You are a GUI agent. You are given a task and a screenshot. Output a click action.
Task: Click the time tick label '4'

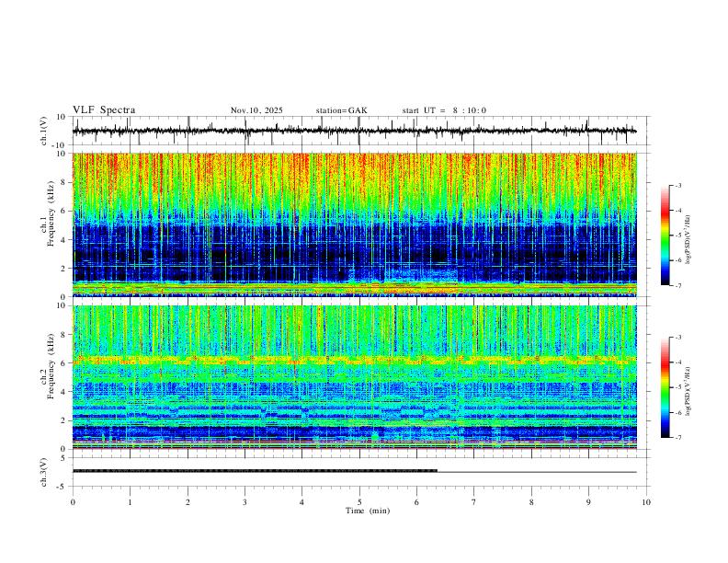(301, 502)
